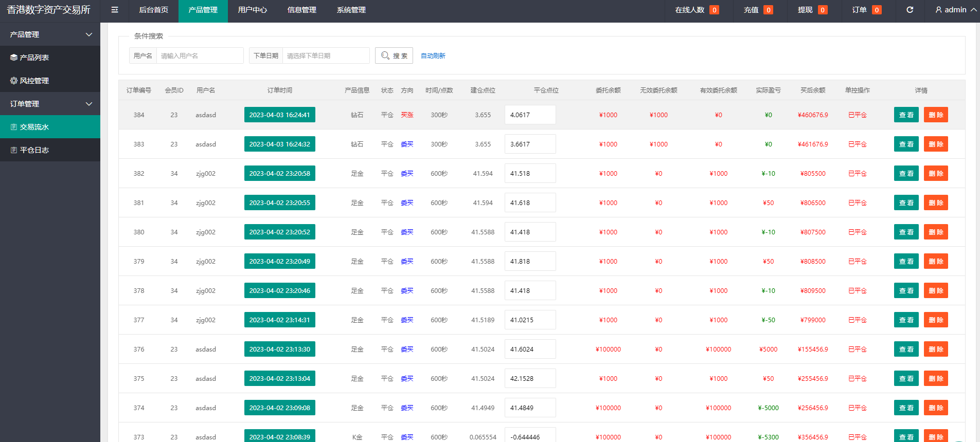The height and width of the screenshot is (442, 980).
Task: Click the 提现 notification badge
Action: tap(822, 10)
